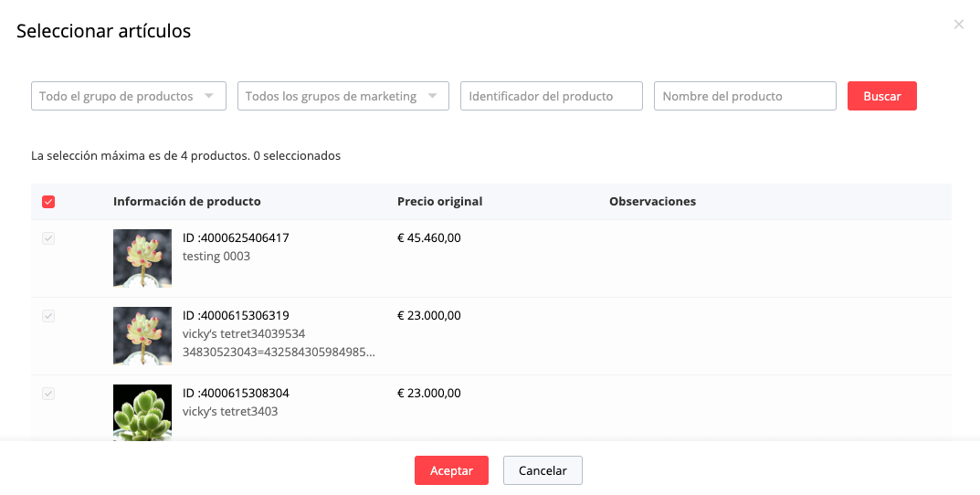Open thumbnail of testing 0003 product

click(x=142, y=258)
